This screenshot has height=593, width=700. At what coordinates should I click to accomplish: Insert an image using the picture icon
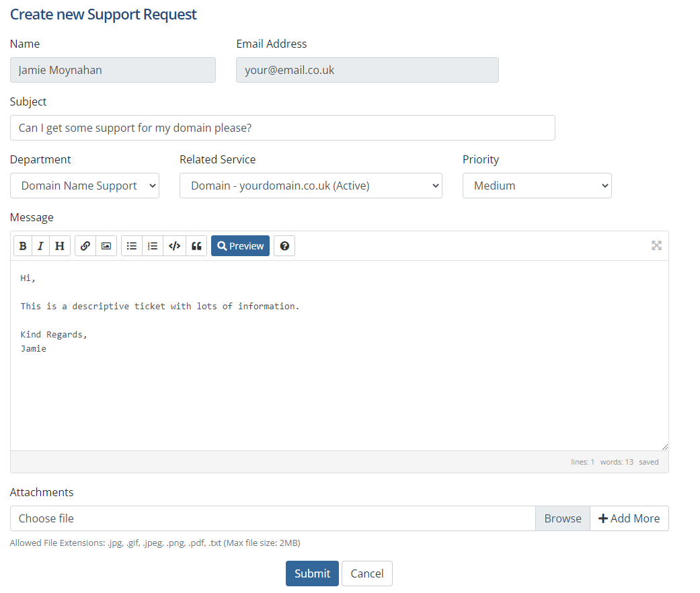pyautogui.click(x=106, y=246)
